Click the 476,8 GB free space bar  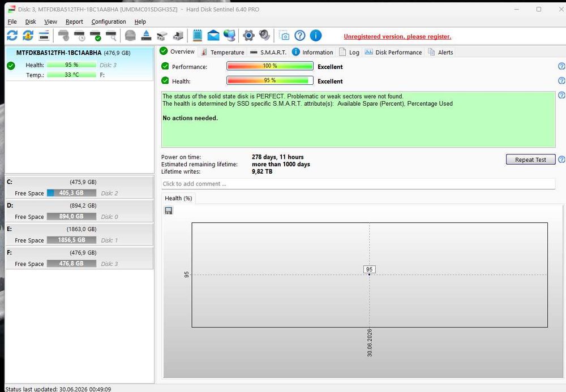pos(71,264)
